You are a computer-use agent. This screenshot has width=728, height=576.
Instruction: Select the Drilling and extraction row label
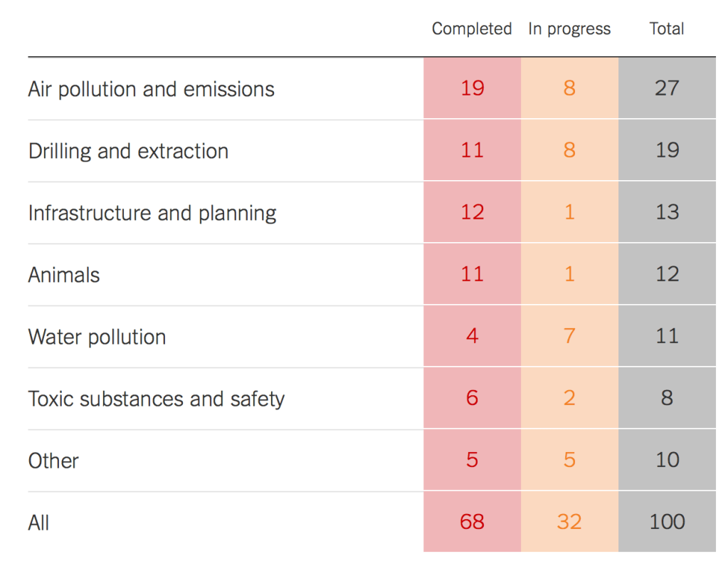coord(128,151)
